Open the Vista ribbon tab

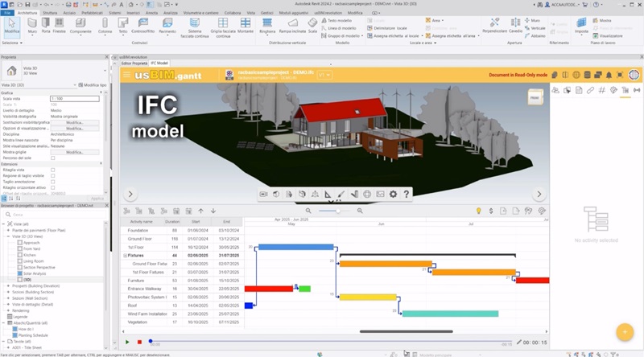pos(250,13)
